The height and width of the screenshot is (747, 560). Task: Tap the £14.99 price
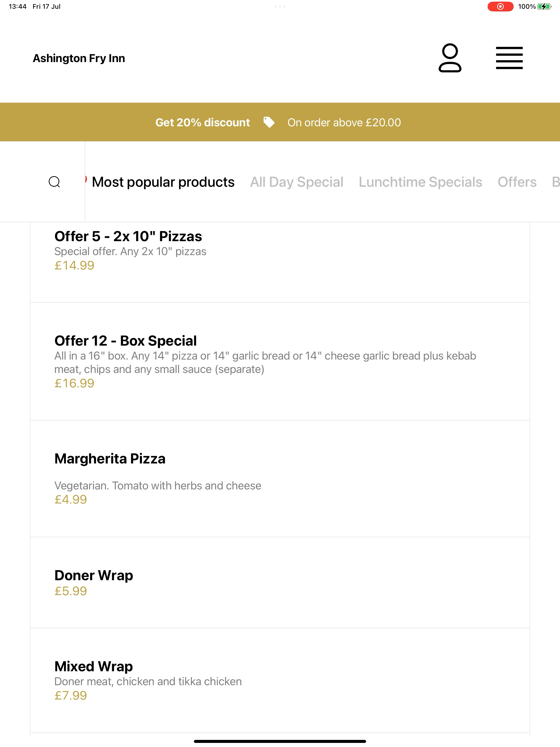(x=74, y=265)
